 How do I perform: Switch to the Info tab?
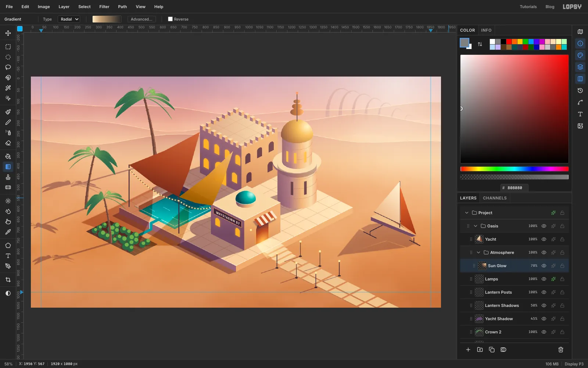pyautogui.click(x=486, y=30)
